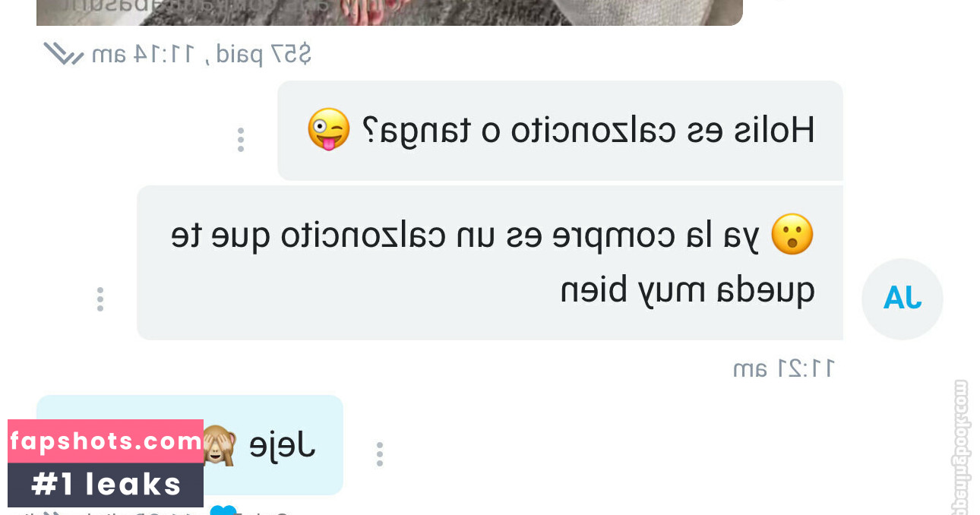Open three-dot menu beside the calzoncito reply

(100, 299)
